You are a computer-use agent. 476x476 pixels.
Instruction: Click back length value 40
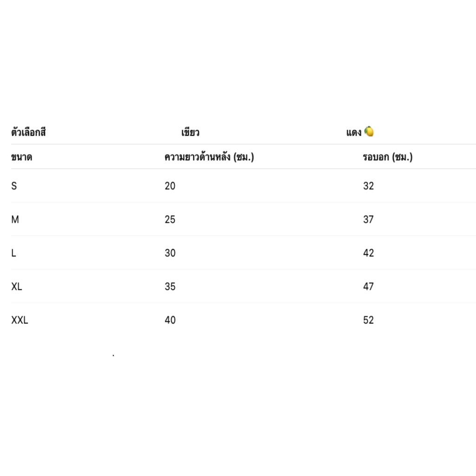point(170,320)
